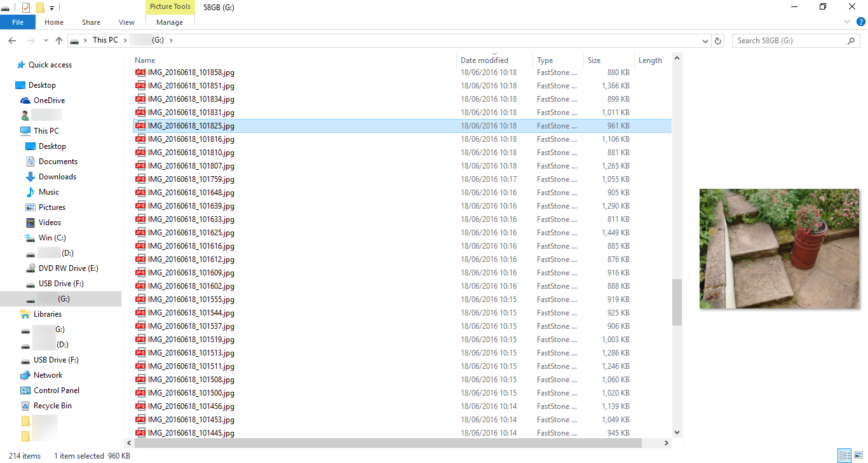Open Pictures folder in navigation pane
Screen dimensions: 868x463
pyautogui.click(x=52, y=207)
